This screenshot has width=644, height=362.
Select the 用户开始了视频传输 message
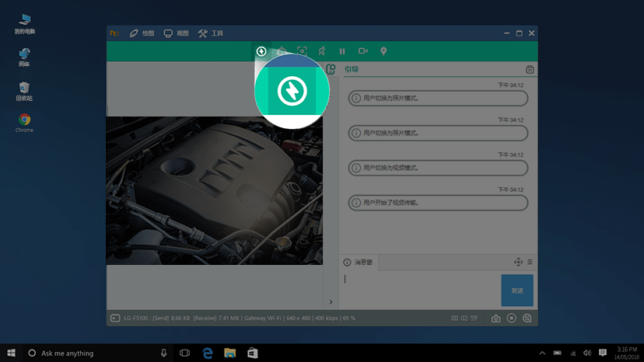[438, 203]
